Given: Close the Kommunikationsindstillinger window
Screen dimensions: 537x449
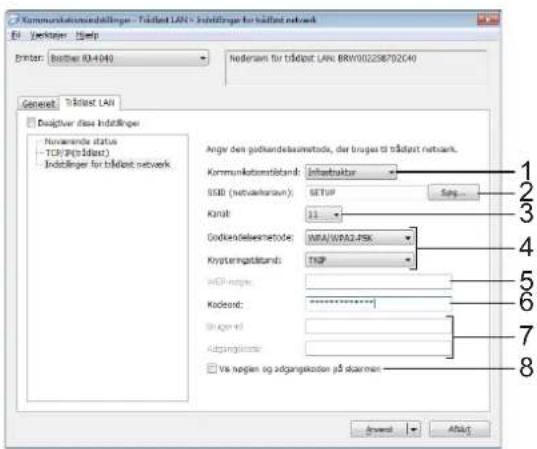Looking at the screenshot, I should click(488, 20).
